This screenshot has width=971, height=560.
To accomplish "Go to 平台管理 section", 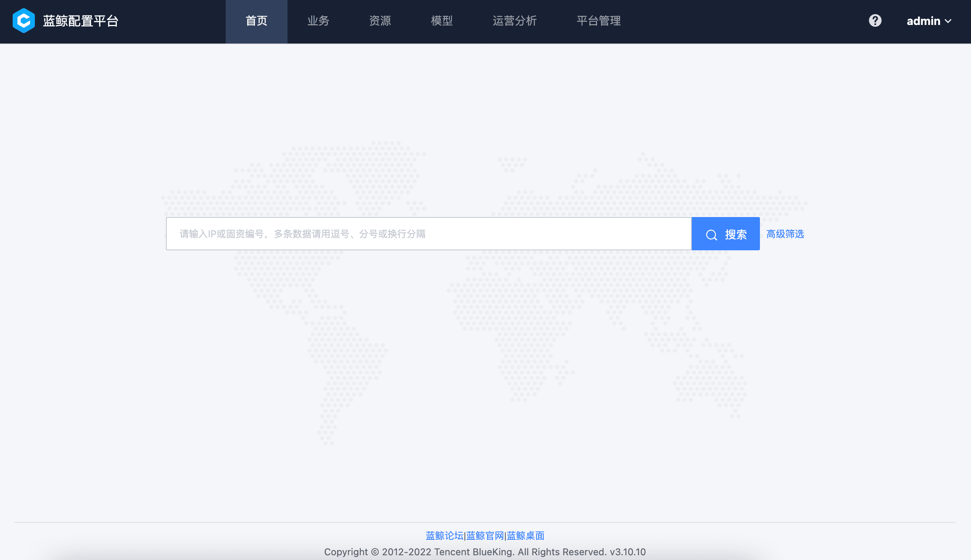I will (598, 21).
